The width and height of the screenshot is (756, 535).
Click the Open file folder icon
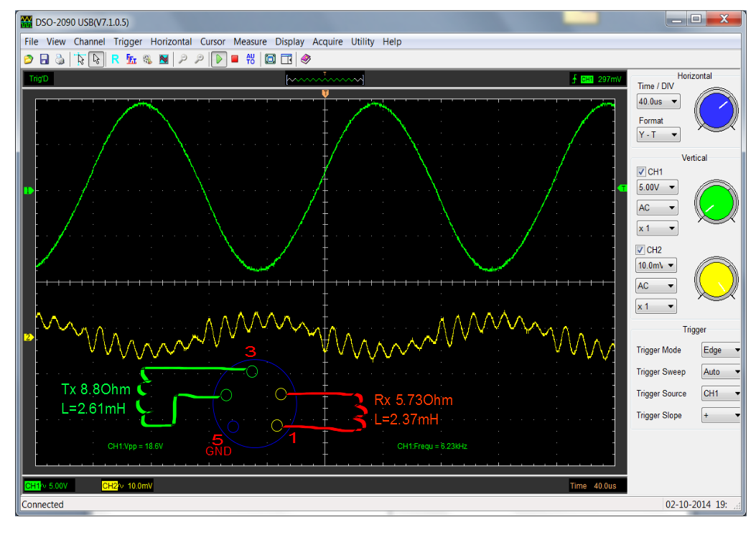(x=29, y=59)
